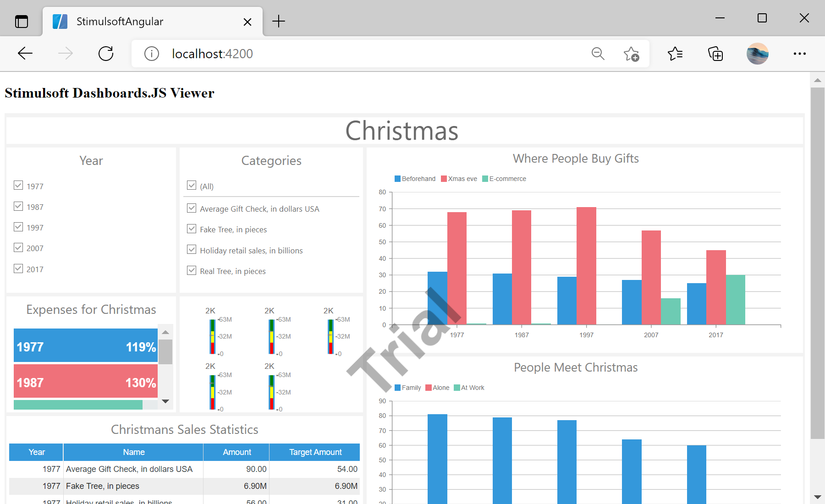This screenshot has width=825, height=504.
Task: Click the 2007 Xmas eve red bar
Action: [651, 277]
